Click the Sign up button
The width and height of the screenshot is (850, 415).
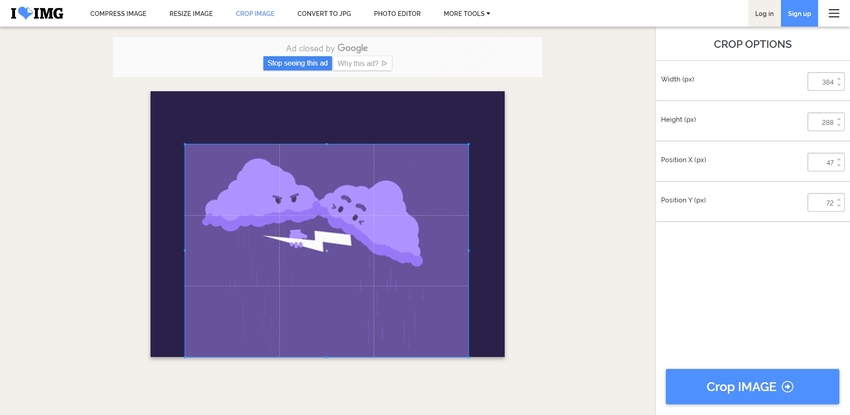tap(799, 13)
